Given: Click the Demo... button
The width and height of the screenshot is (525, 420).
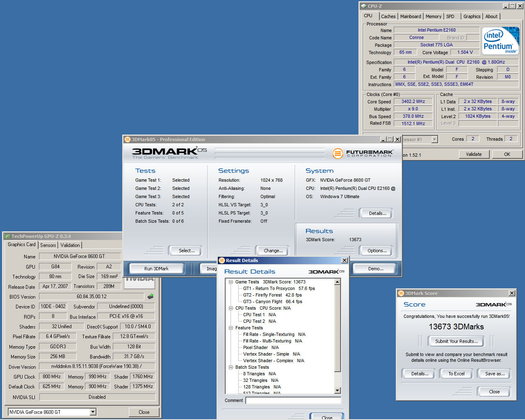Looking at the screenshot, I should (376, 269).
